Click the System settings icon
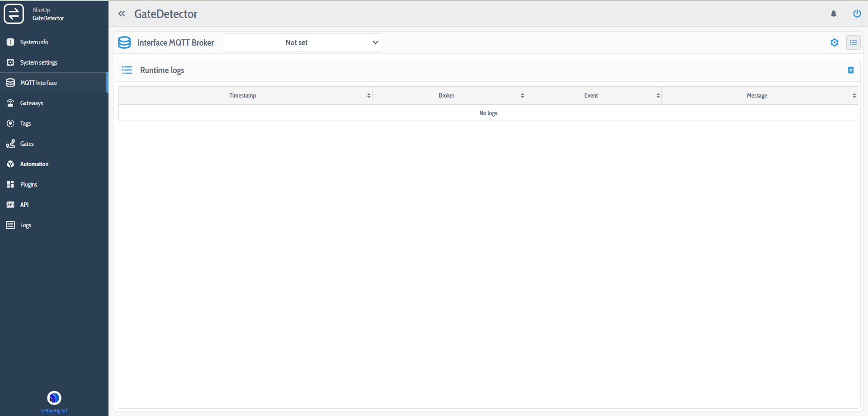Image resolution: width=868 pixels, height=416 pixels. [x=10, y=62]
